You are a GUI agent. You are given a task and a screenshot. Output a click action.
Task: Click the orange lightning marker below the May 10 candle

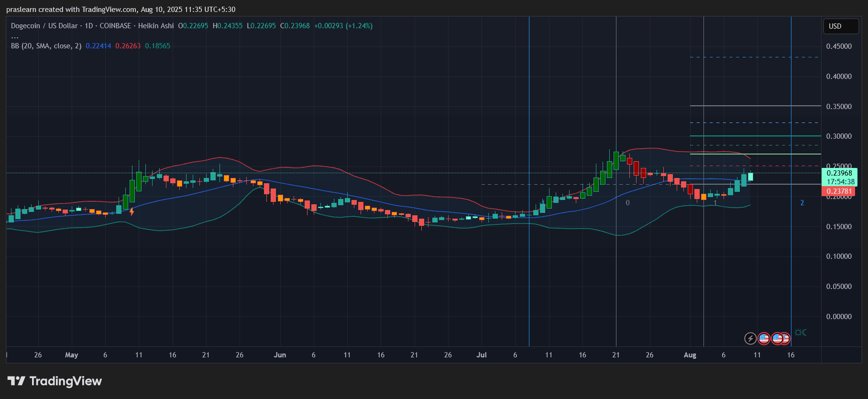pyautogui.click(x=132, y=211)
